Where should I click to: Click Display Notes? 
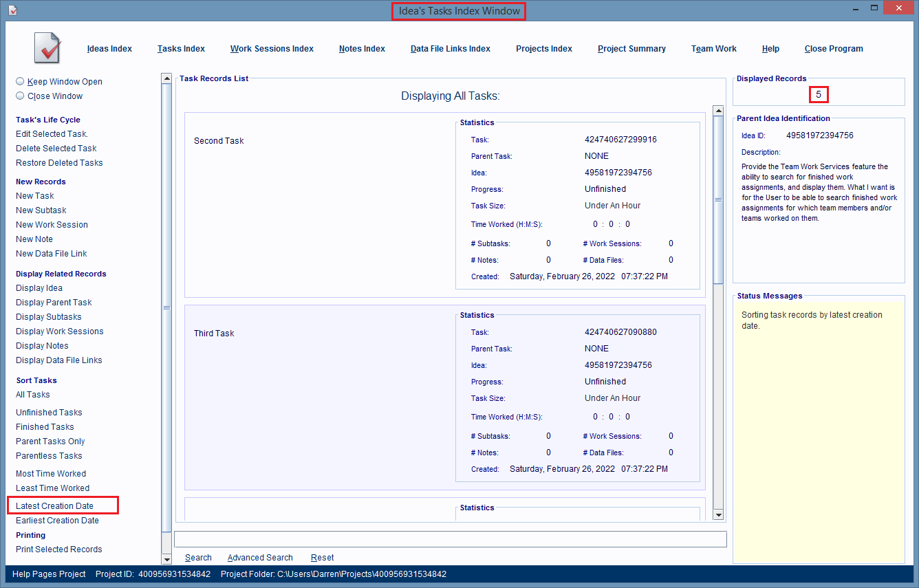42,346
